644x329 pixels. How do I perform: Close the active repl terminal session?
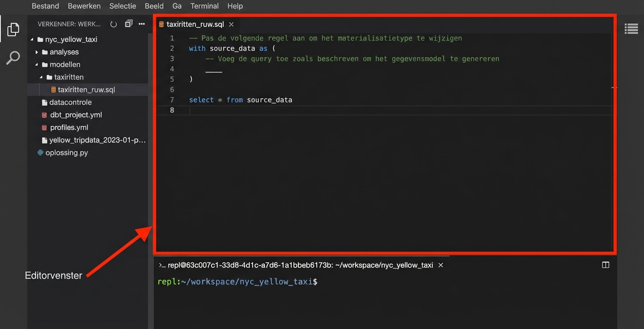pos(441,265)
